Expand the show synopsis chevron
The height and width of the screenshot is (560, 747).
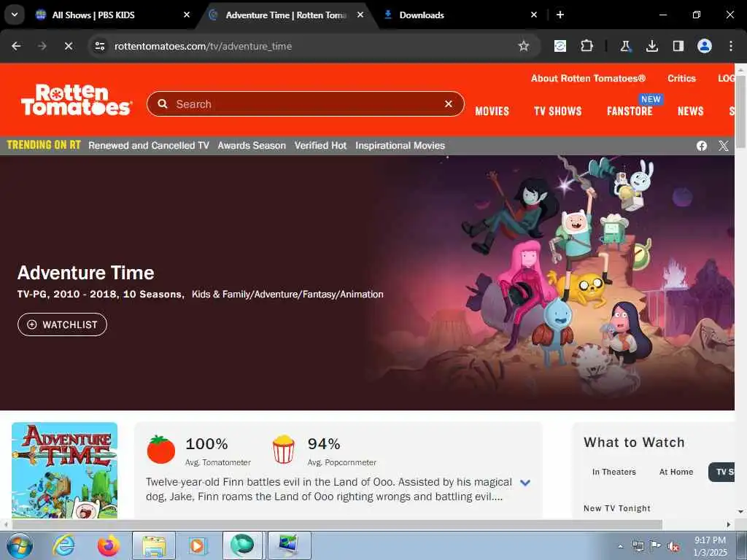coord(525,483)
